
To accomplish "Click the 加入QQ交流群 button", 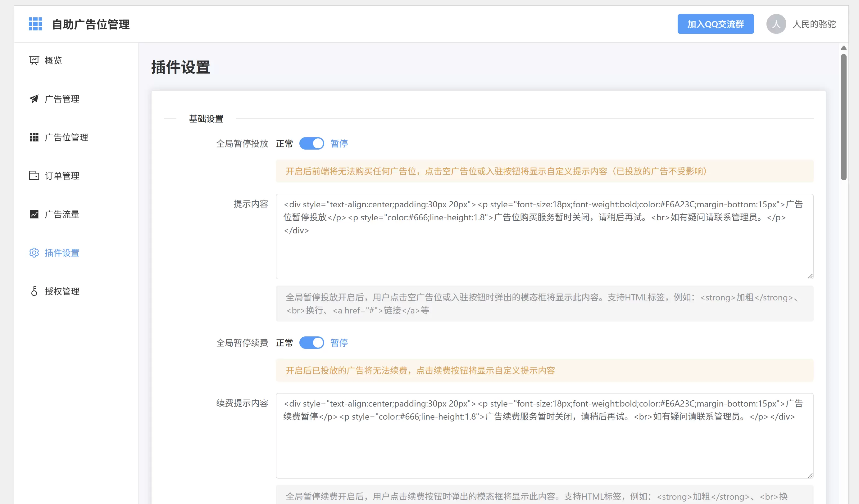I will tap(716, 24).
